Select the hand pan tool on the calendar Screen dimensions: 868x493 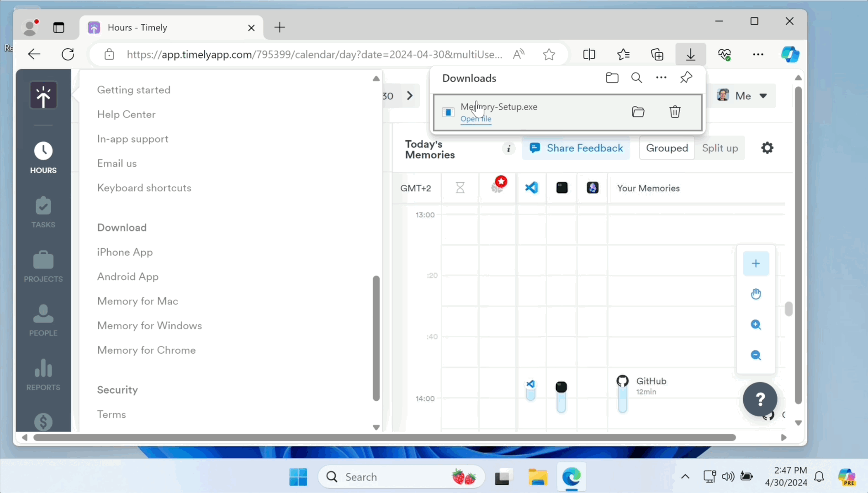pyautogui.click(x=756, y=294)
